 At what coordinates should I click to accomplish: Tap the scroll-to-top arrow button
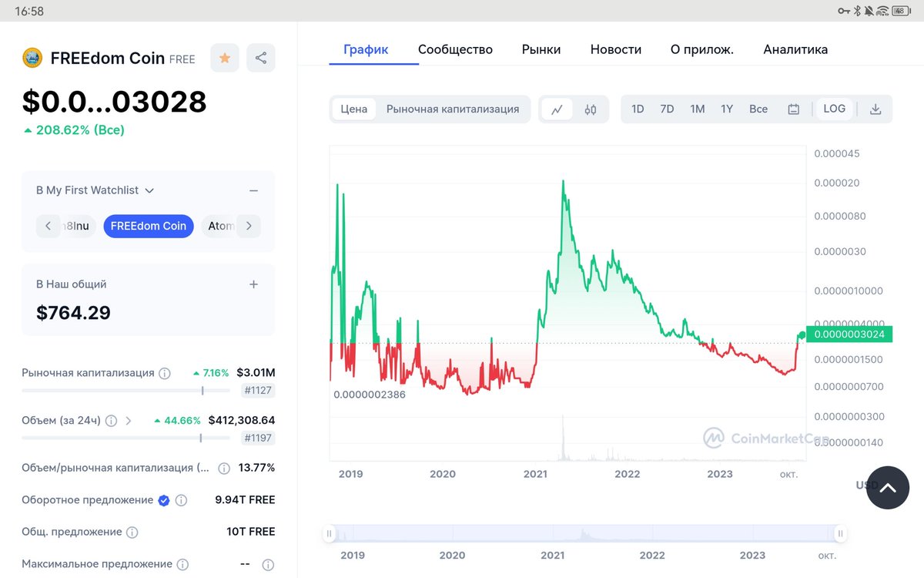888,488
